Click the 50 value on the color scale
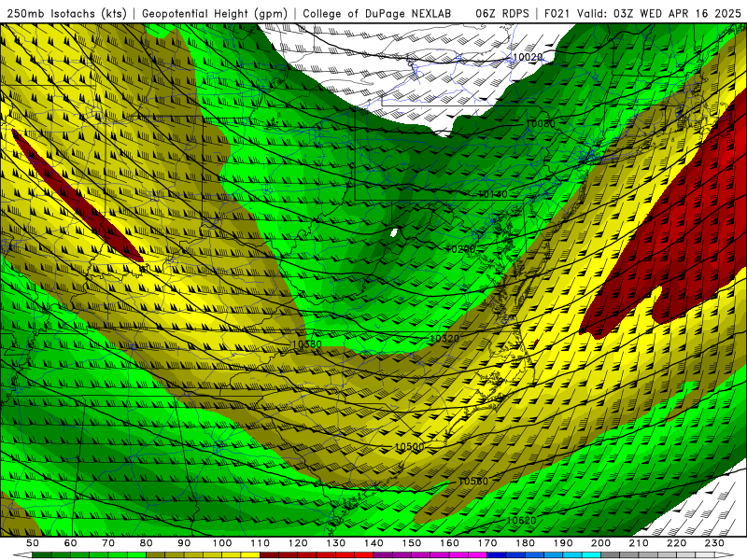 point(33,543)
